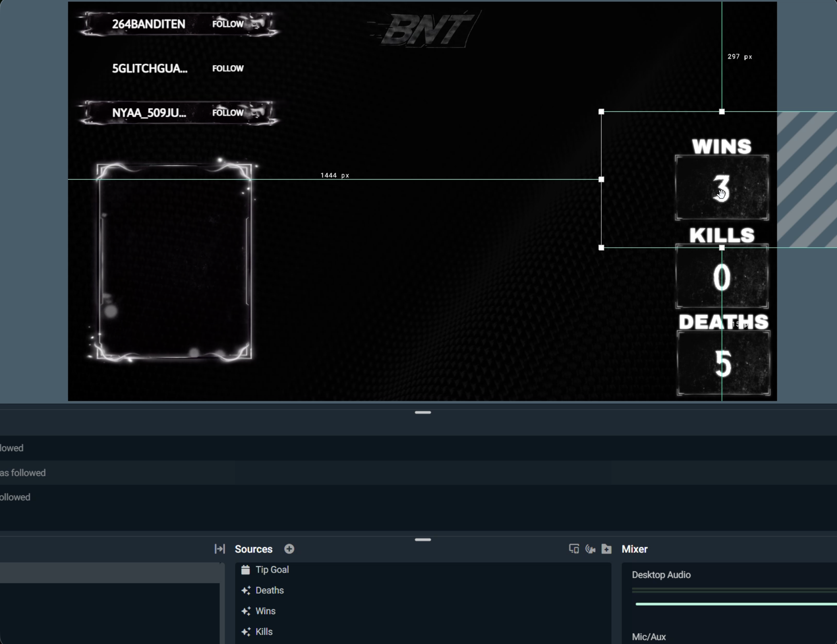
Task: Click the sparkle icon beside Deaths source
Action: click(x=246, y=590)
